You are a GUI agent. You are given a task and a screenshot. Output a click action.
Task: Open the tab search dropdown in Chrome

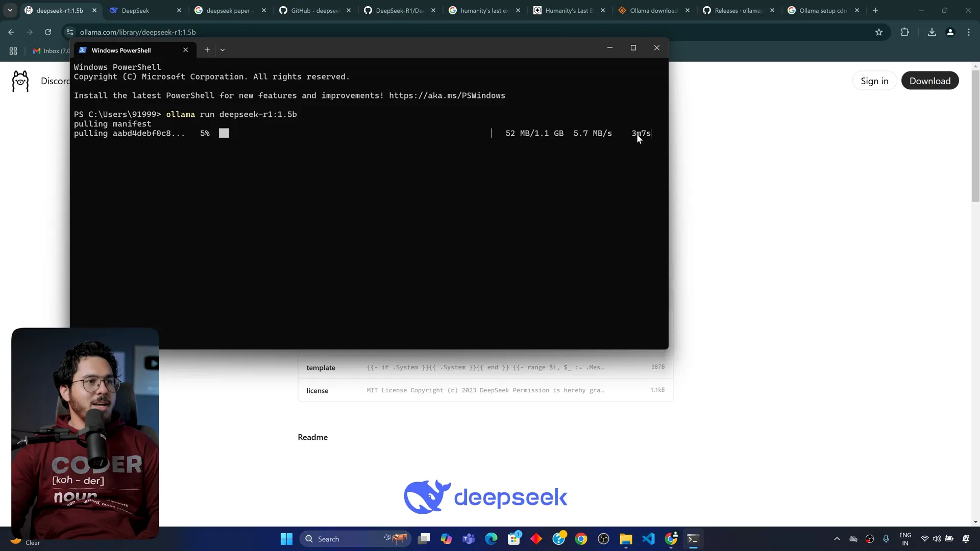[10, 10]
